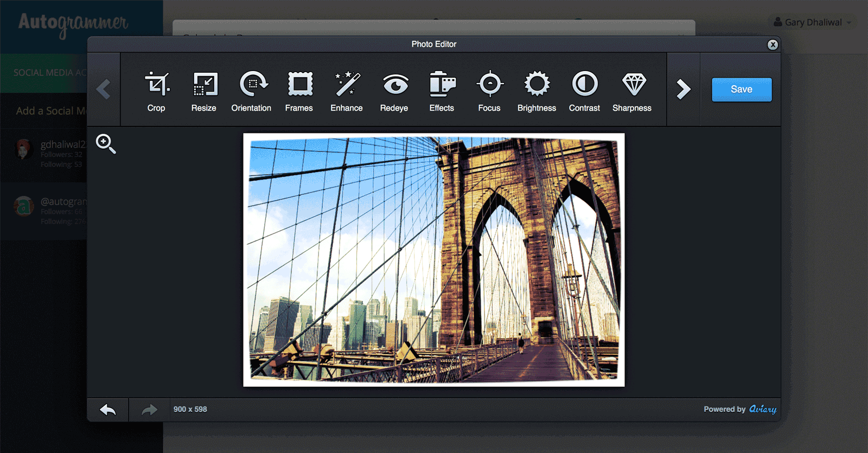The image size is (868, 453).
Task: Open the Contrast tool
Action: point(584,91)
